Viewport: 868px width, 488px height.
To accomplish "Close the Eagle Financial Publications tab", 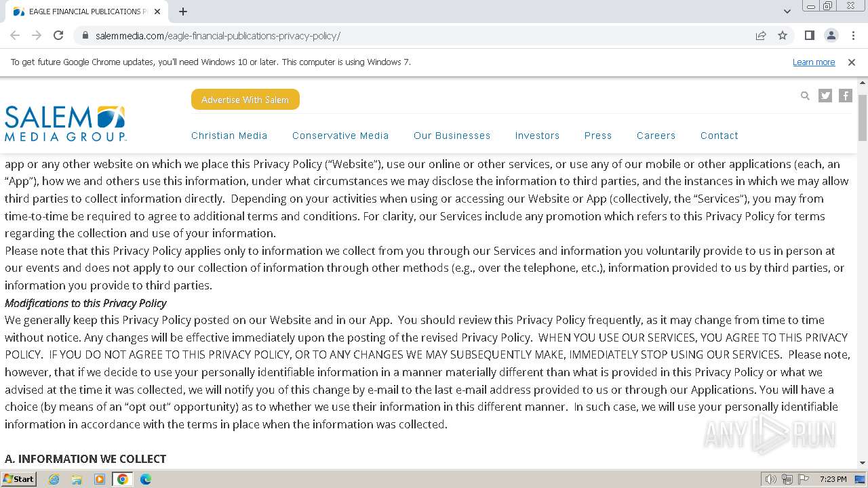I will (157, 12).
